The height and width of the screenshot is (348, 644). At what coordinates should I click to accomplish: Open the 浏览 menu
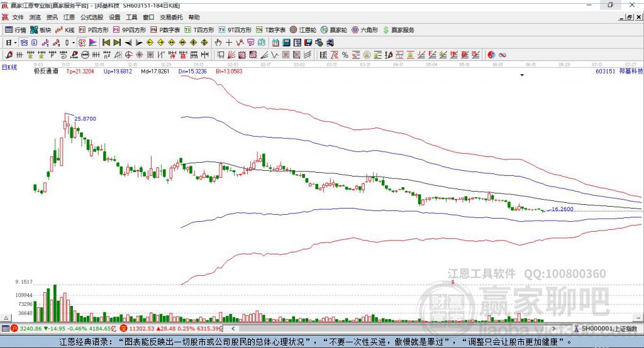[x=35, y=17]
